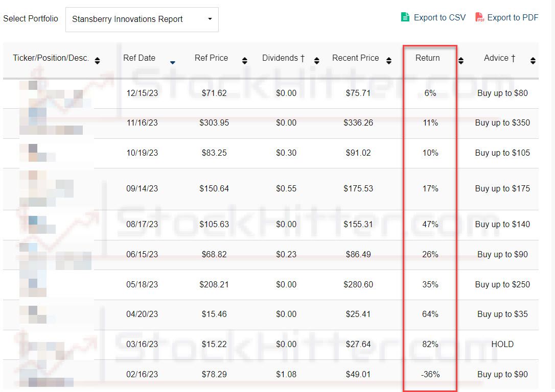This screenshot has height=392, width=555.
Task: Click the Export to CSV file icon
Action: [405, 17]
